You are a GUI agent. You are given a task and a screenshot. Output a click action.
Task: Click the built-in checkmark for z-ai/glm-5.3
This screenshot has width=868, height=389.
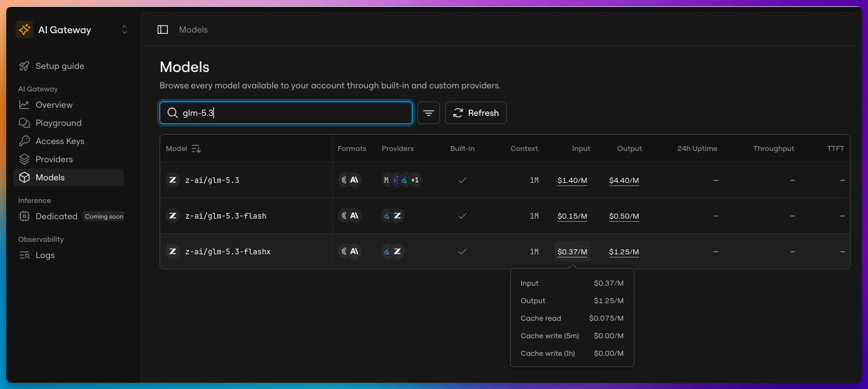(x=462, y=180)
